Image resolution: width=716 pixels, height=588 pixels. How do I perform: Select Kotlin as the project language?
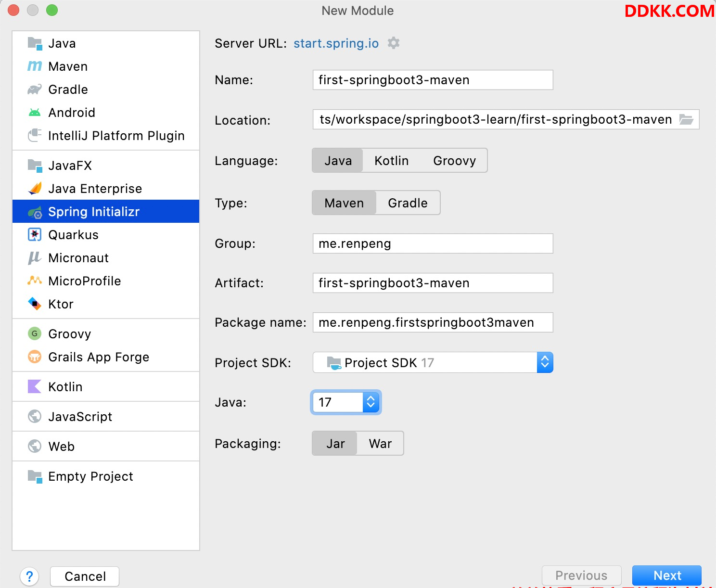pos(391,160)
